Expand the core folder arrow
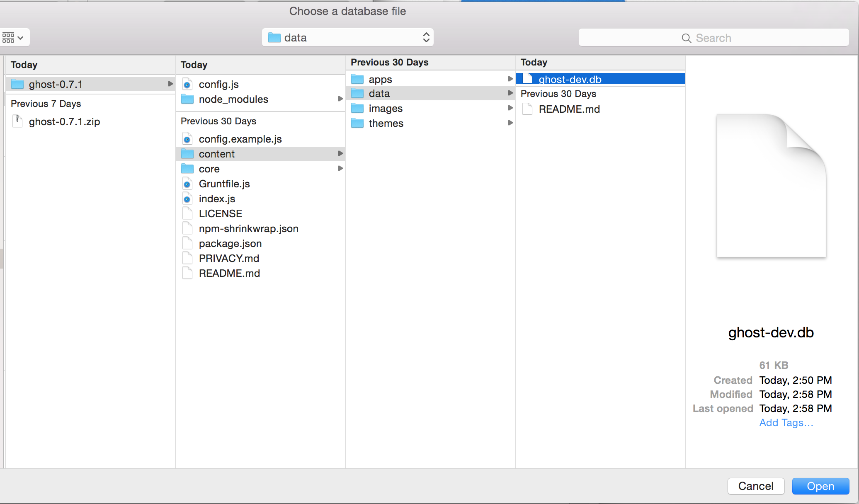This screenshot has width=859, height=504. coord(340,168)
